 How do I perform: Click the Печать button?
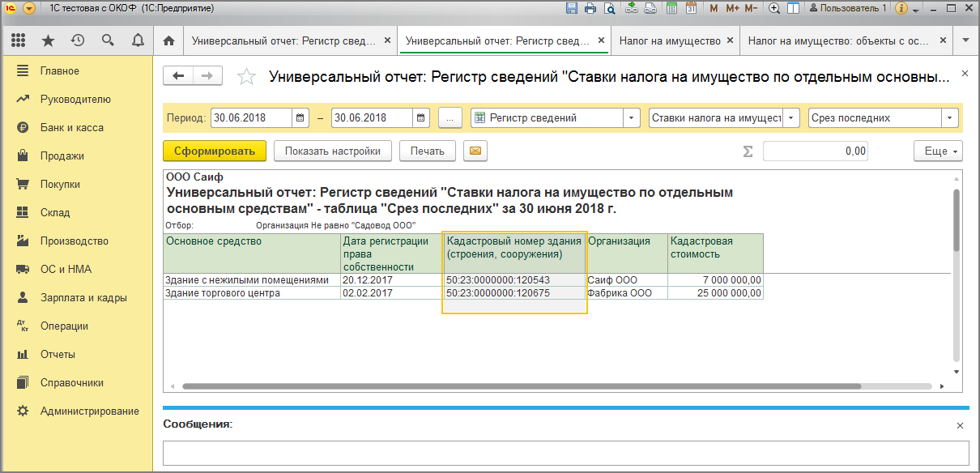point(427,151)
